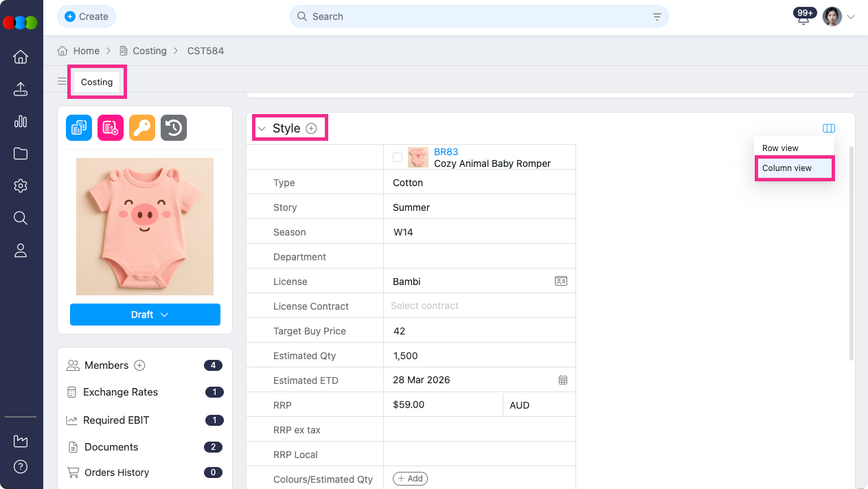Open the BR83 style link

[446, 152]
